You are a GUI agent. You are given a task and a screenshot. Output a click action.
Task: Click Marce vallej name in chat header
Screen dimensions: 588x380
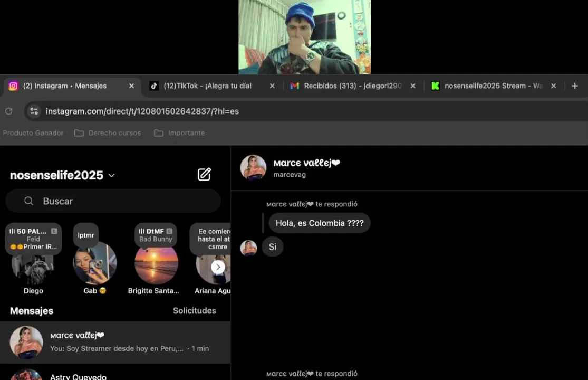pyautogui.click(x=306, y=163)
